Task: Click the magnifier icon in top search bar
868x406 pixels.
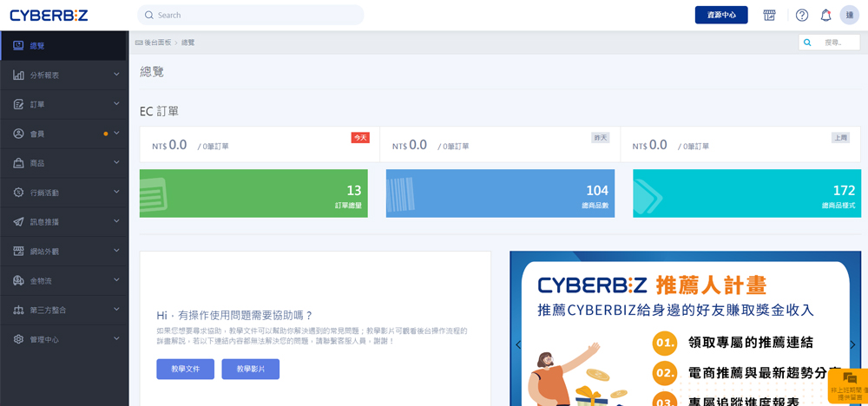Action: (149, 15)
